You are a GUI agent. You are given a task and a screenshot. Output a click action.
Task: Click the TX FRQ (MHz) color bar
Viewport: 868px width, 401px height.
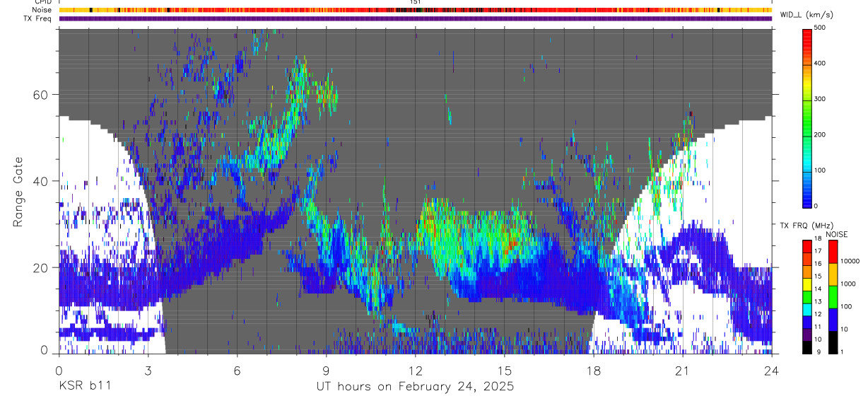[x=807, y=297]
